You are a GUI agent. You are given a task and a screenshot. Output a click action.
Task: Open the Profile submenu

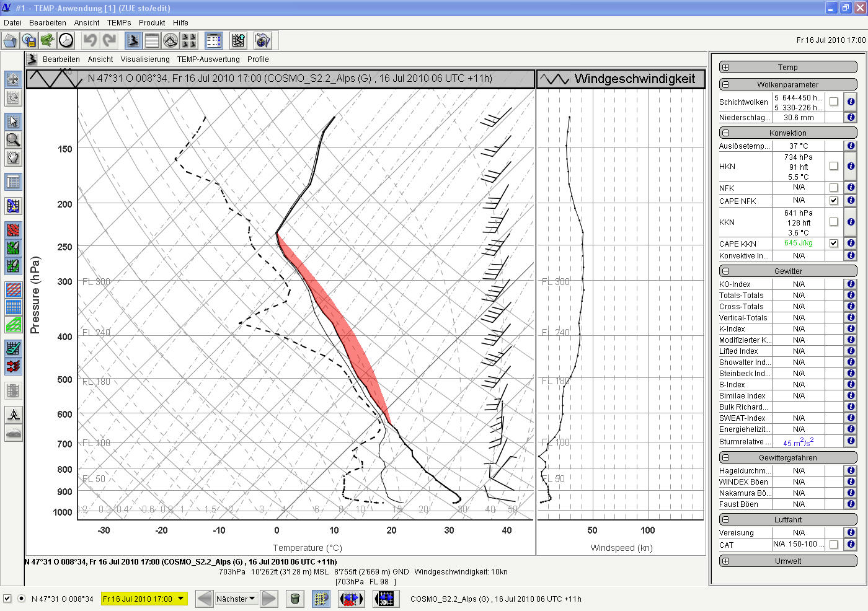[258, 59]
